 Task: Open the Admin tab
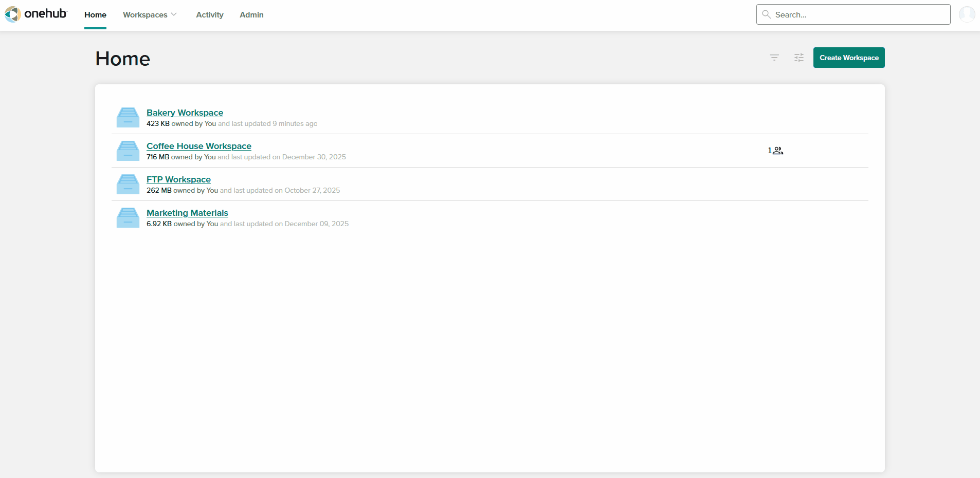251,15
